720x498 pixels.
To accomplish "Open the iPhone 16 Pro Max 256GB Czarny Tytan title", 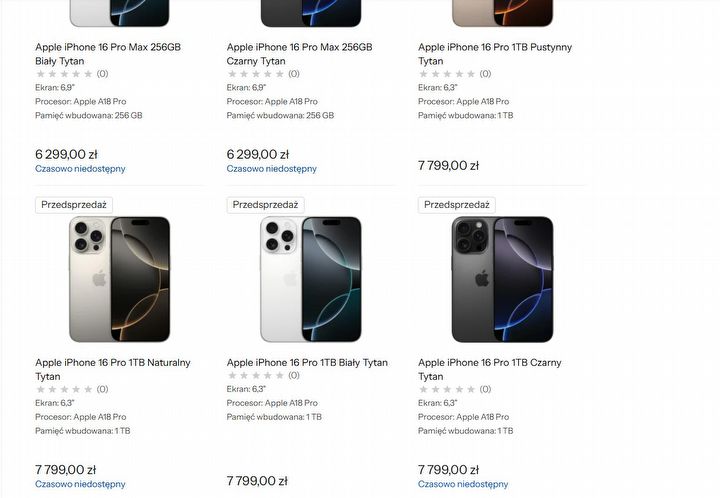I will pos(299,47).
